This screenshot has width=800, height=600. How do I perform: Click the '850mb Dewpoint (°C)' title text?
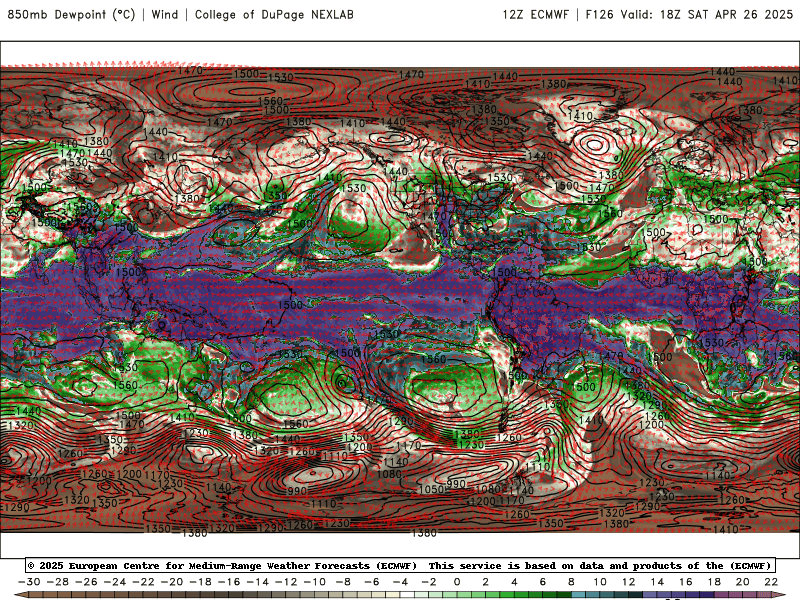[x=71, y=14]
